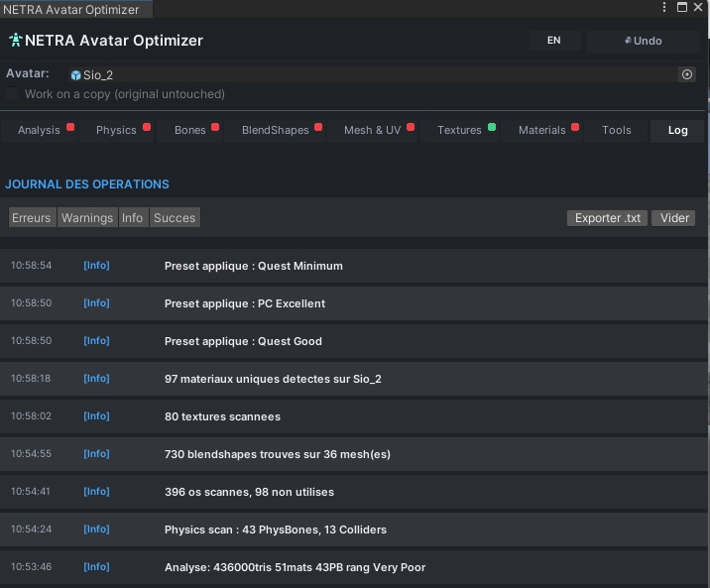Select log entry Physics scan : 43 PhysBones
The image size is (710, 588).
pos(353,529)
